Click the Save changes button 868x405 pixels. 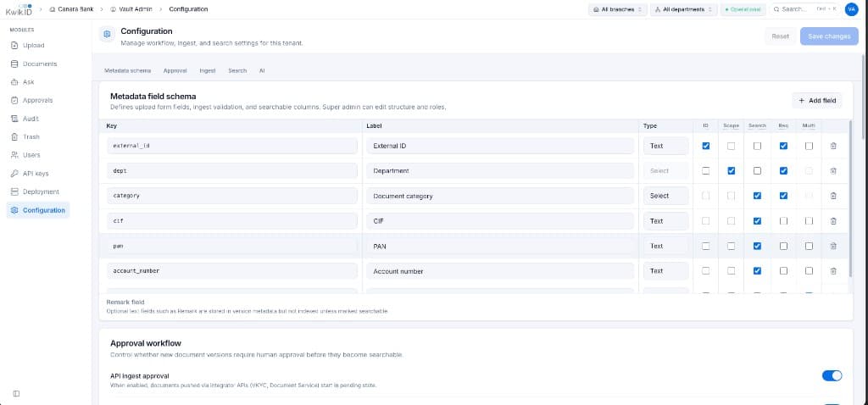pyautogui.click(x=829, y=36)
